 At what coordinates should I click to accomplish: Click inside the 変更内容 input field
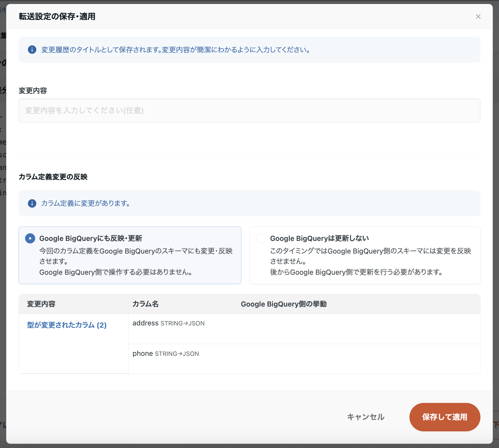tap(249, 110)
